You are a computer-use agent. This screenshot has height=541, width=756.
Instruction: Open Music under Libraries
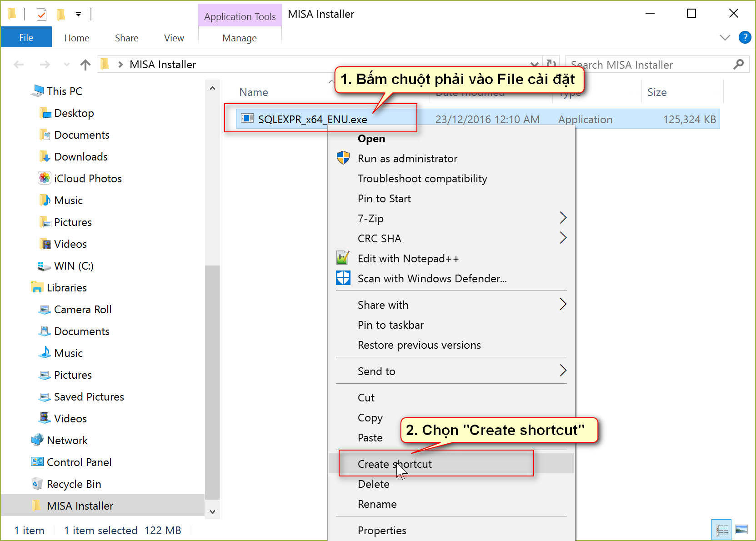point(68,353)
